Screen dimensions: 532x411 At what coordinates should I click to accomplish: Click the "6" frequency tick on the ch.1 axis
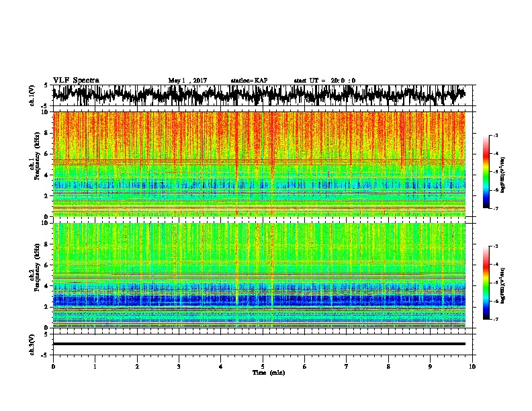pyautogui.click(x=47, y=154)
